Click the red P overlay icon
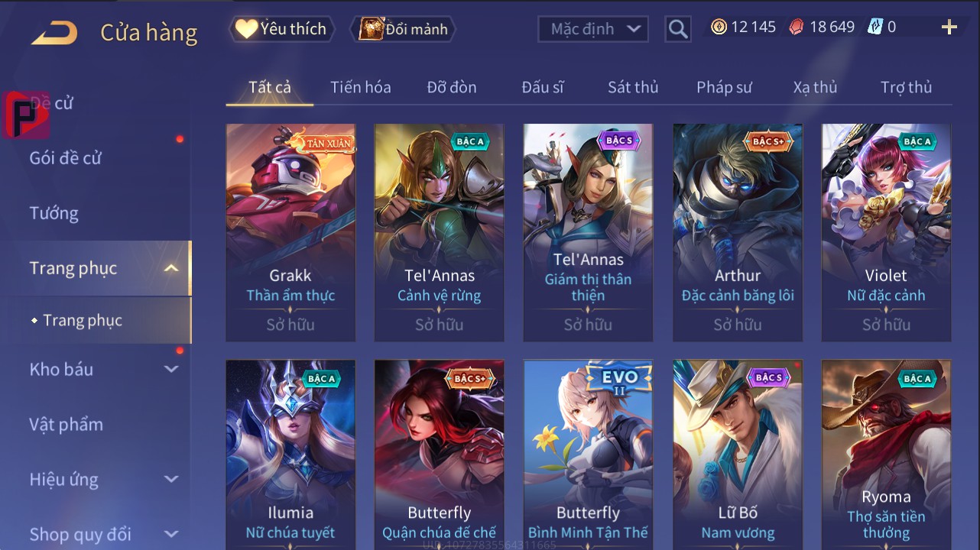The height and width of the screenshot is (550, 980). (25, 115)
